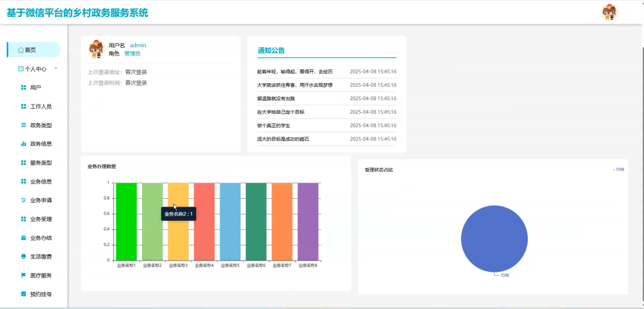Click the chart icon beside 预约挂号

coord(23,294)
